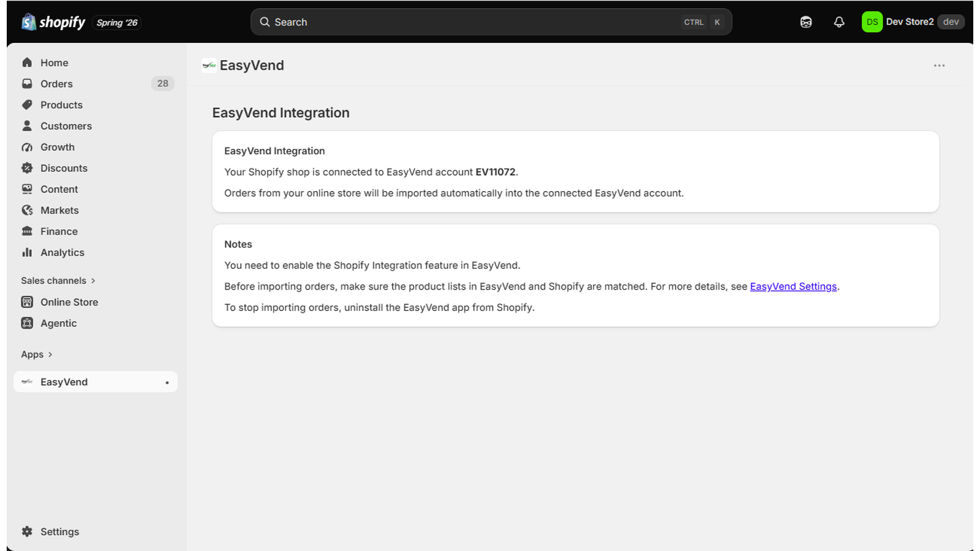Image resolution: width=980 pixels, height=551 pixels.
Task: Open the Spring '26 edition badge
Action: [x=117, y=23]
